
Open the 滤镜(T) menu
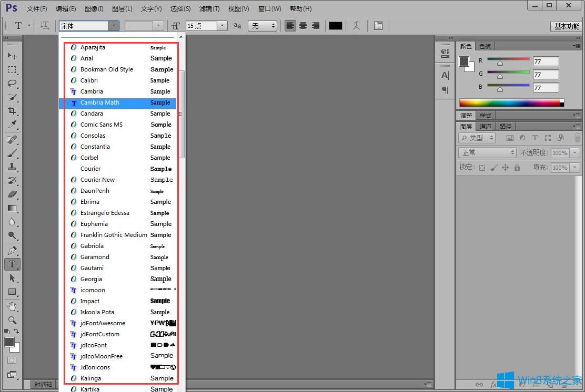[x=209, y=9]
